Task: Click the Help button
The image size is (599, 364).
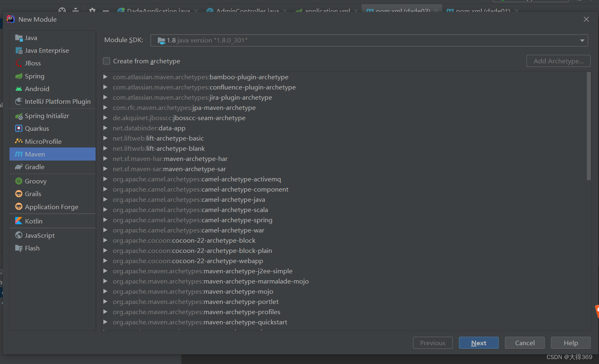Action: pyautogui.click(x=570, y=343)
